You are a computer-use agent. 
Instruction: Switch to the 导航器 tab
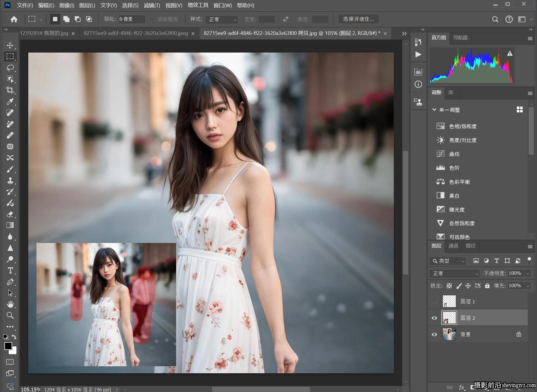460,38
